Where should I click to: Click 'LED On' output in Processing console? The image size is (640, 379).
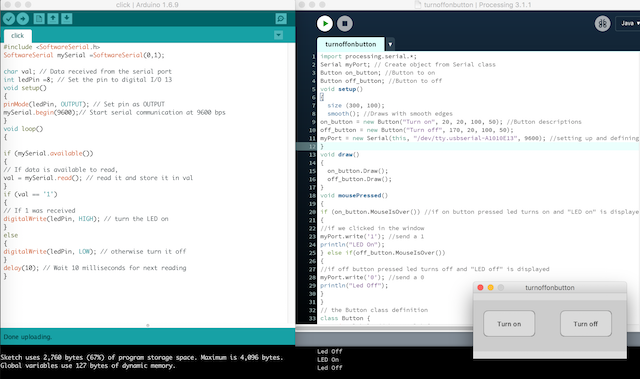(x=328, y=359)
